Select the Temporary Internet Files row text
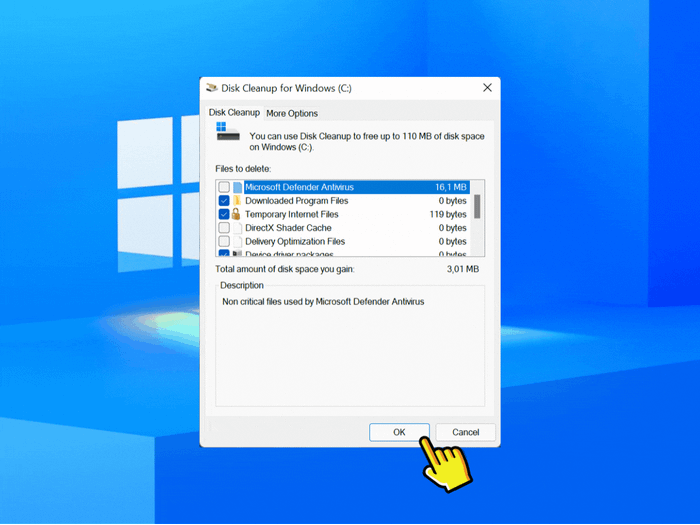 292,214
